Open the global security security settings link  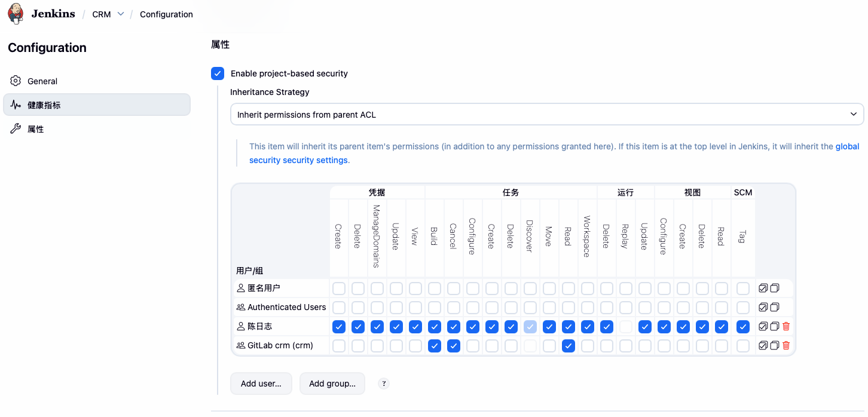pos(298,160)
